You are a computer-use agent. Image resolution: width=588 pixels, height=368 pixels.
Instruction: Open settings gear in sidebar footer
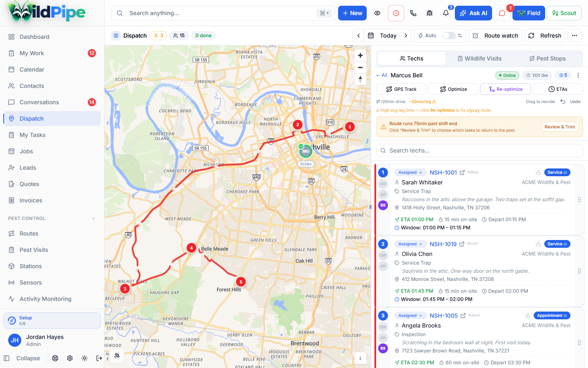(x=70, y=358)
